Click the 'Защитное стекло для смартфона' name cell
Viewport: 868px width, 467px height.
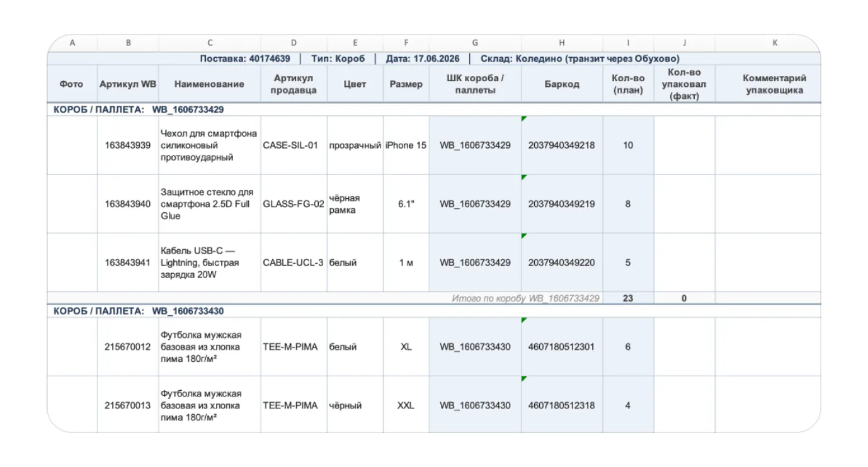210,204
